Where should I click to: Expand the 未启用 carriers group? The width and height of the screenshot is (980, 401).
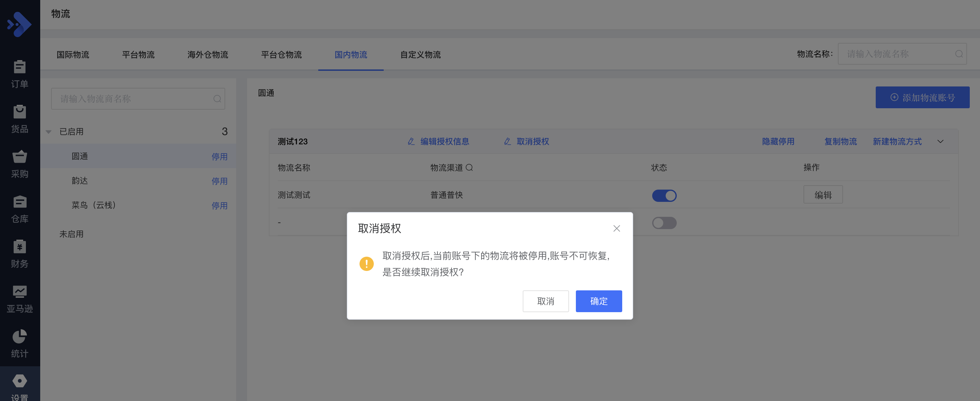point(71,234)
